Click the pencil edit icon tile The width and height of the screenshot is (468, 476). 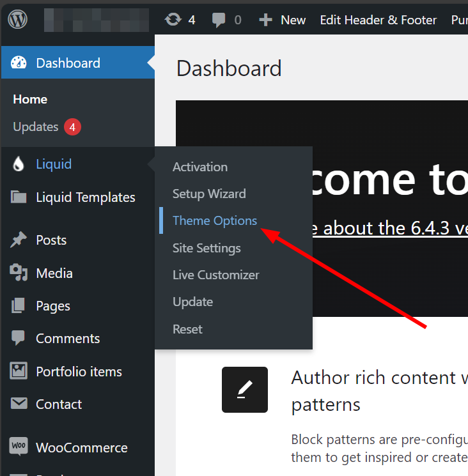(245, 390)
